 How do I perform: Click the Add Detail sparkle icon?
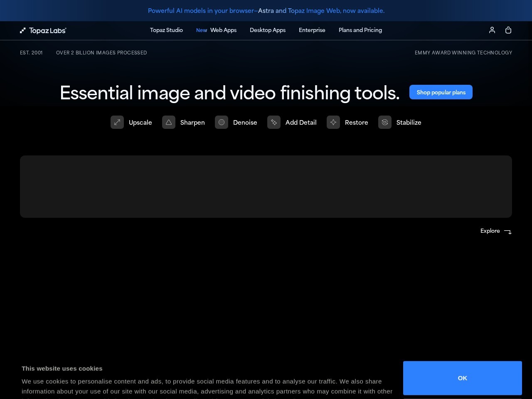(x=274, y=122)
